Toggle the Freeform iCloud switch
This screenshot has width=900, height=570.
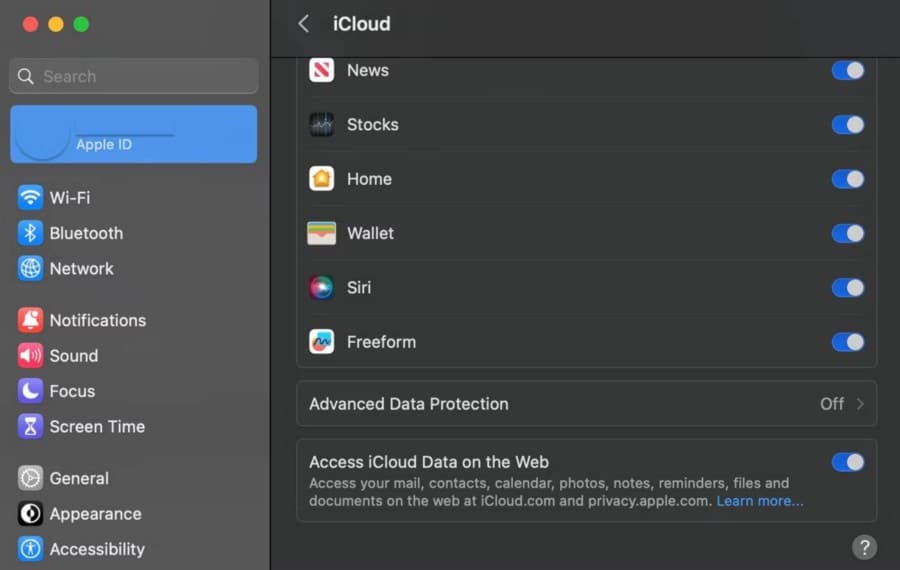(x=848, y=342)
